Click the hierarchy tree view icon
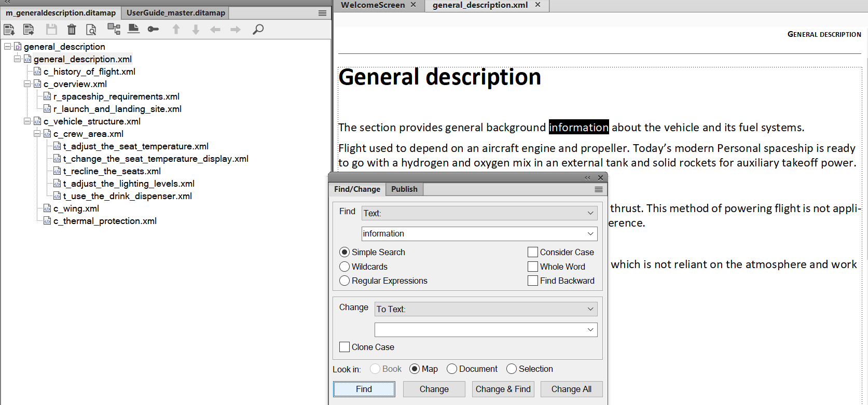Viewport: 868px width, 405px height. click(x=114, y=30)
